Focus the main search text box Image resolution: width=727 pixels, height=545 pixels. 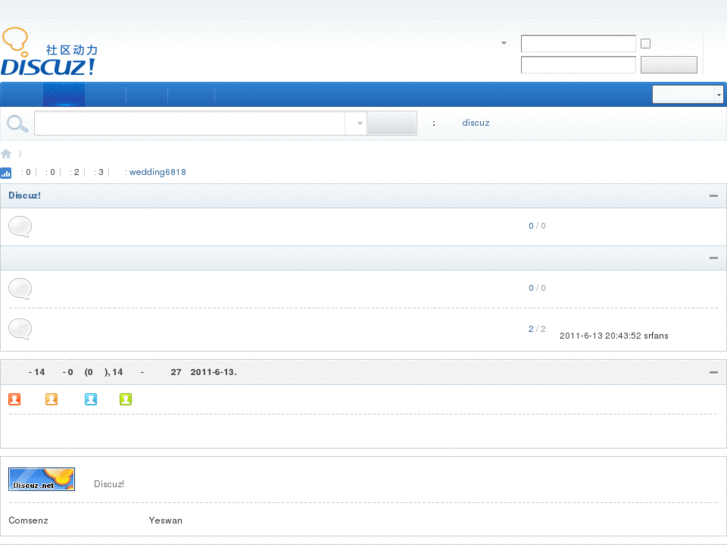(190, 123)
